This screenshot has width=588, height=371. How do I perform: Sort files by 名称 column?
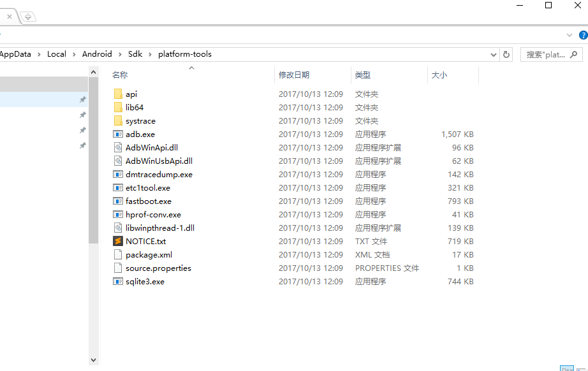[120, 75]
